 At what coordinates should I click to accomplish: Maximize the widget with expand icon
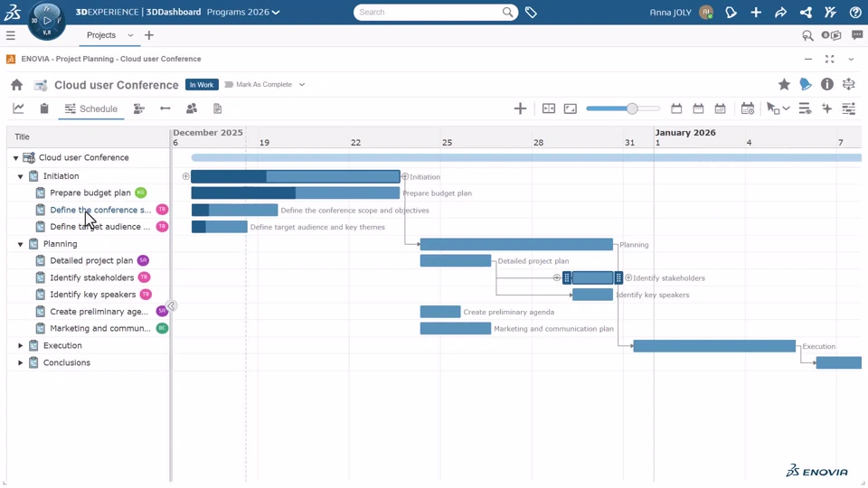(829, 60)
